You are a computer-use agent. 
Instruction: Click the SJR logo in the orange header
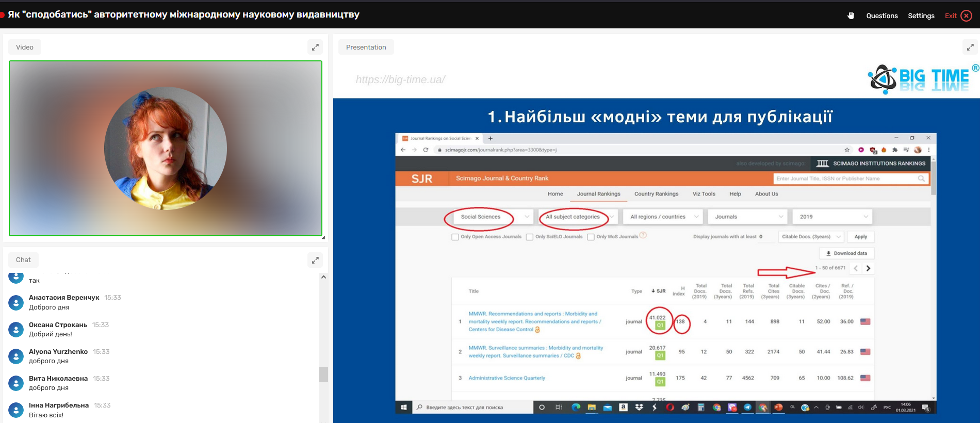pyautogui.click(x=422, y=178)
